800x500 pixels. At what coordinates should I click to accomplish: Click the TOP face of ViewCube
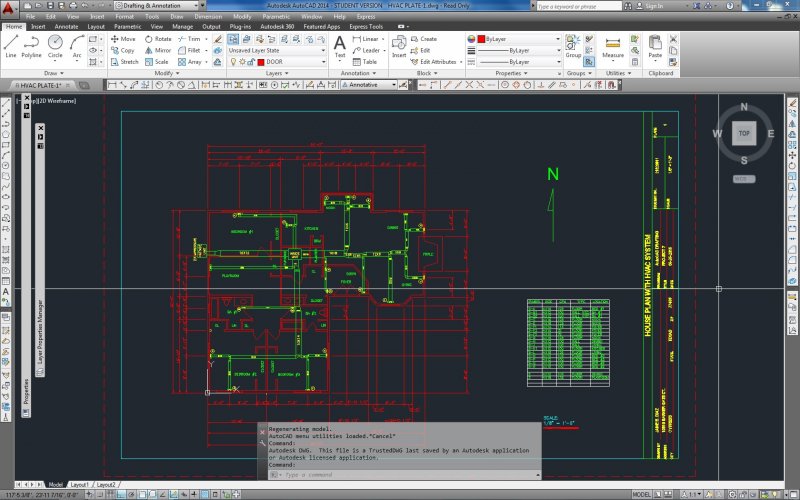tap(743, 132)
